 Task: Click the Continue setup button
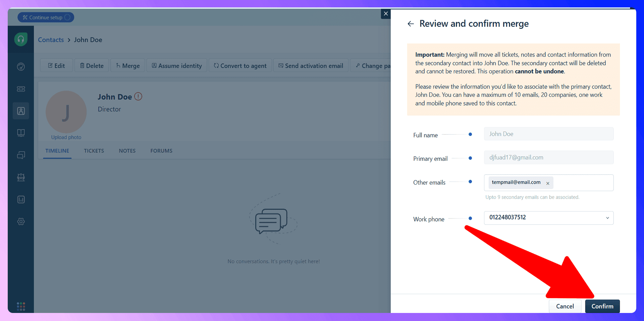point(46,17)
